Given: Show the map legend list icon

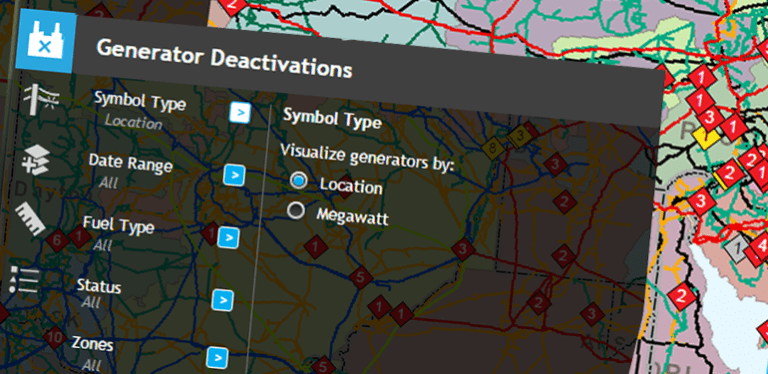Looking at the screenshot, I should coord(24,280).
